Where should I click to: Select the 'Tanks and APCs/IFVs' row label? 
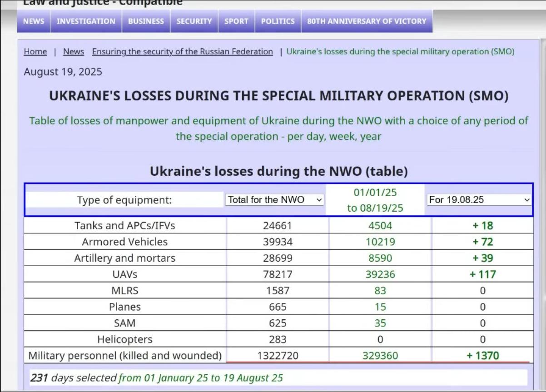[125, 225]
